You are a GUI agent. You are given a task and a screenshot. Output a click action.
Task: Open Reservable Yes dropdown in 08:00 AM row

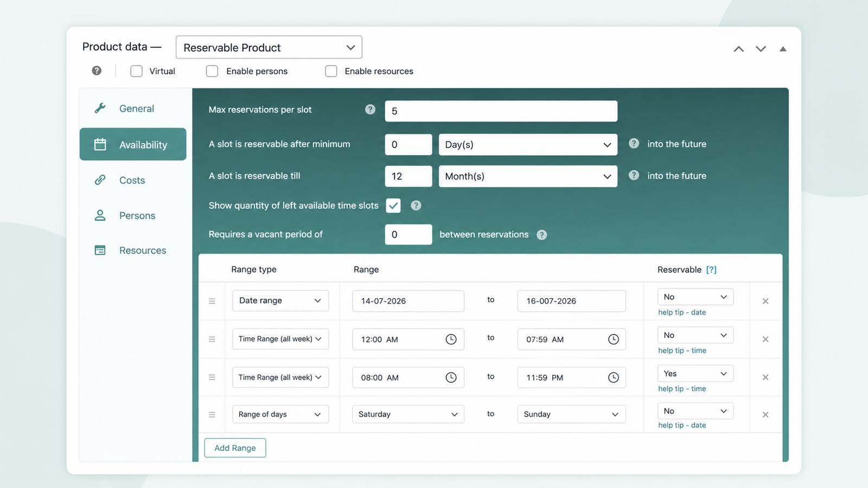(695, 374)
